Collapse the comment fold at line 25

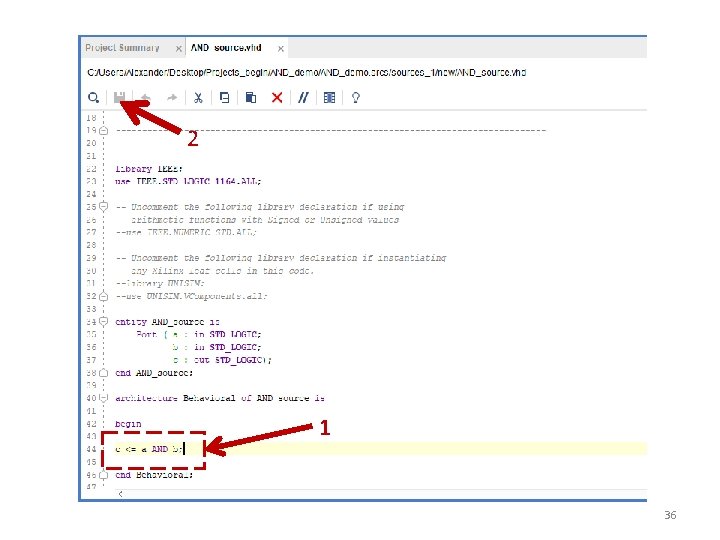point(104,206)
